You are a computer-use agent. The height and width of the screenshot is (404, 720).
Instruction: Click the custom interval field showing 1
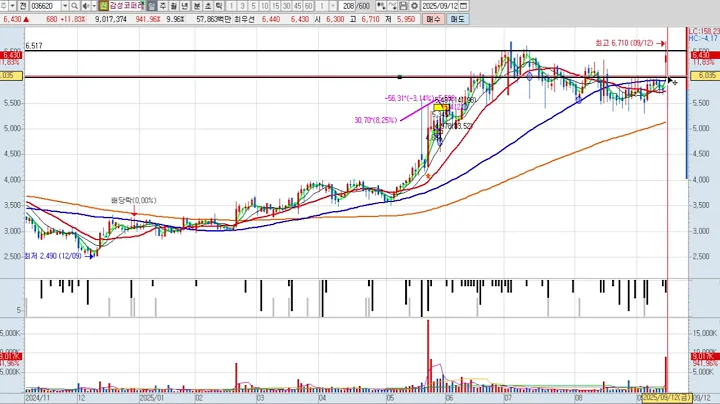coord(322,6)
